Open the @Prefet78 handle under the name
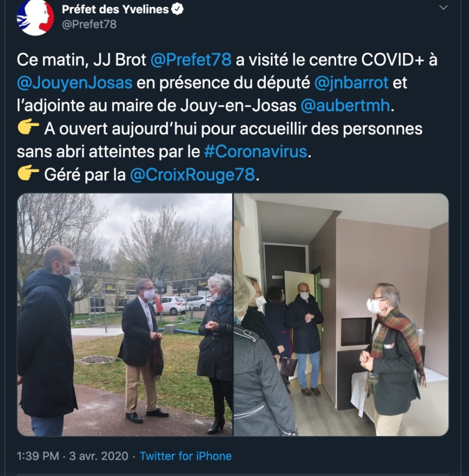This screenshot has height=476, width=469. point(89,24)
